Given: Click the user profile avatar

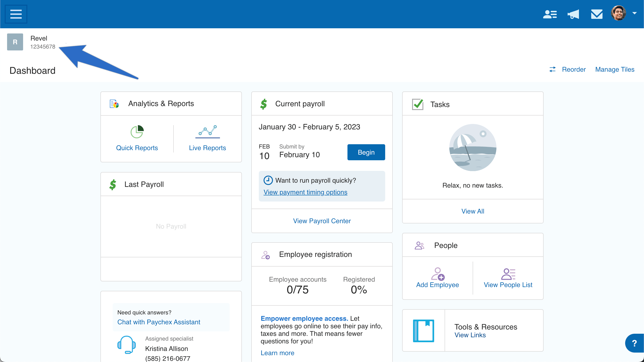Looking at the screenshot, I should (619, 13).
